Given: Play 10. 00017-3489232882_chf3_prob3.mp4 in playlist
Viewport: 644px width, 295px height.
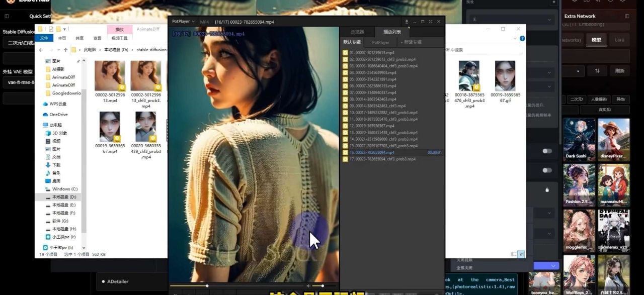Looking at the screenshot, I should (383, 113).
